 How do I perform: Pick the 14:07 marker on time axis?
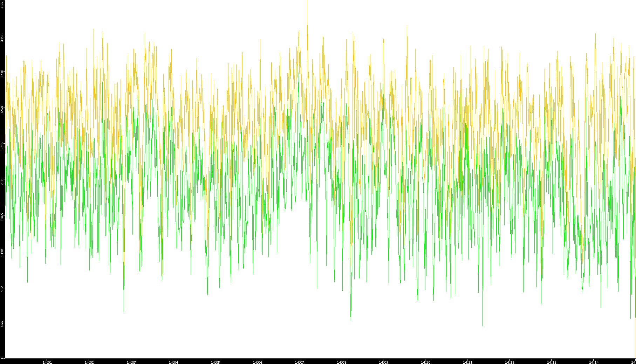coord(299,362)
